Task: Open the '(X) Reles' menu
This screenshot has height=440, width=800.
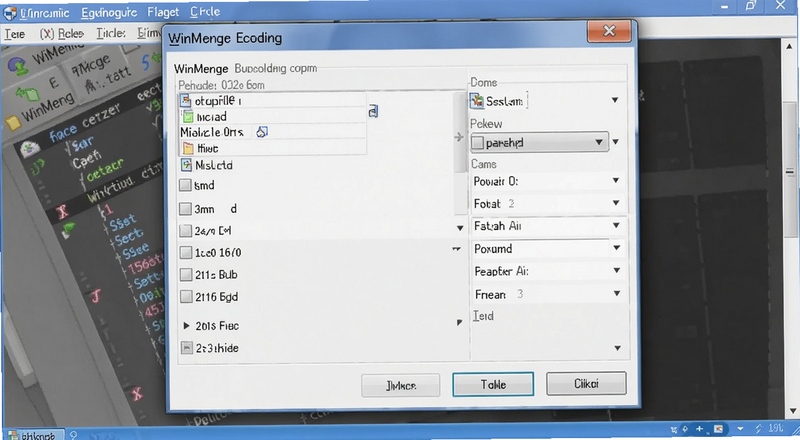Action: pyautogui.click(x=62, y=34)
